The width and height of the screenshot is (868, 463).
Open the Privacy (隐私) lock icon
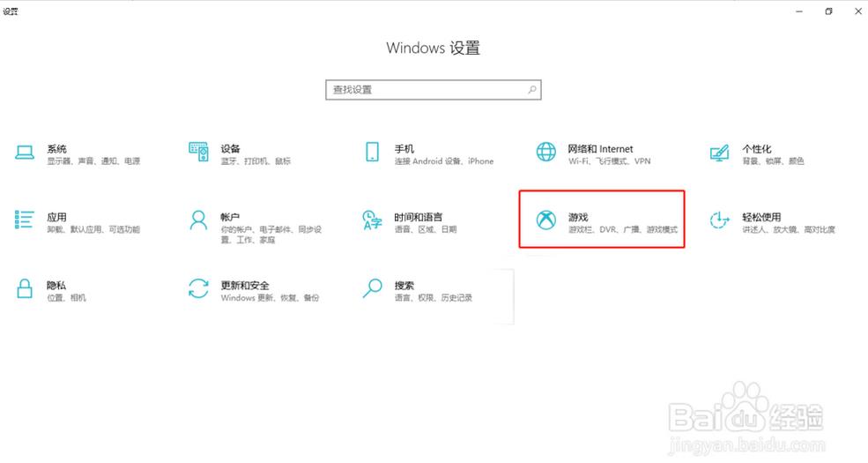25,288
